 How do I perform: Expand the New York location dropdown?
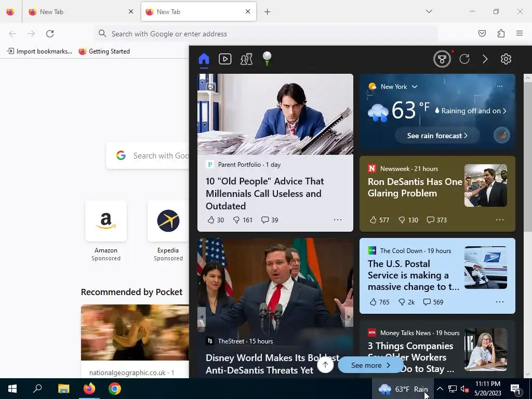[414, 87]
